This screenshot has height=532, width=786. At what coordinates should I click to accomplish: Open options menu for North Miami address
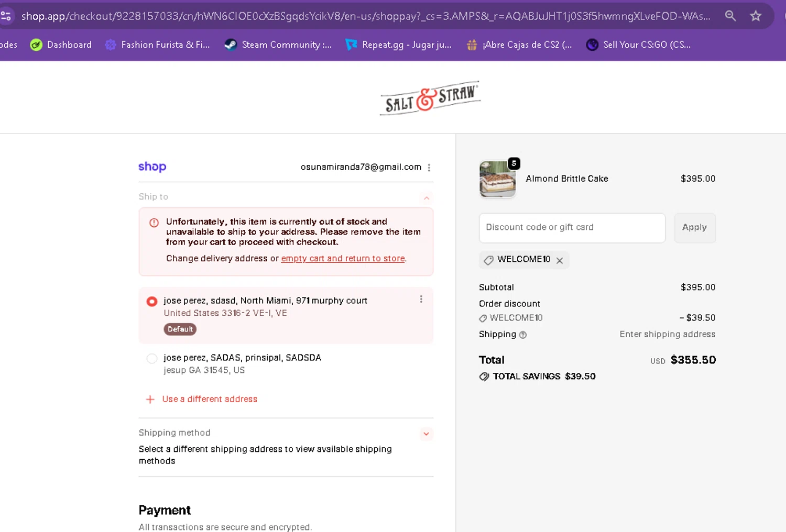coord(421,299)
